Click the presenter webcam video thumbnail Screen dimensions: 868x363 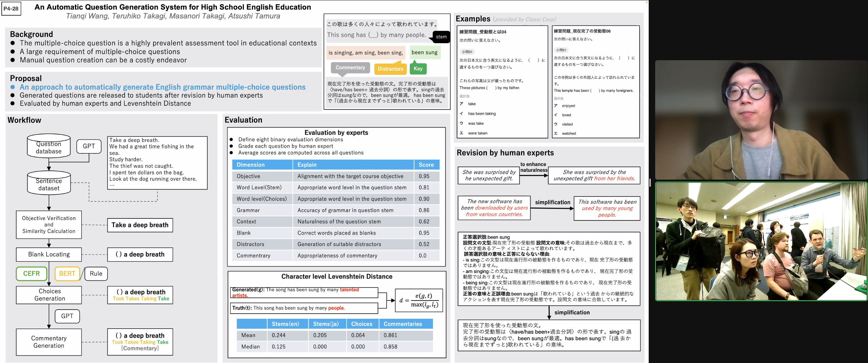[x=761, y=121]
